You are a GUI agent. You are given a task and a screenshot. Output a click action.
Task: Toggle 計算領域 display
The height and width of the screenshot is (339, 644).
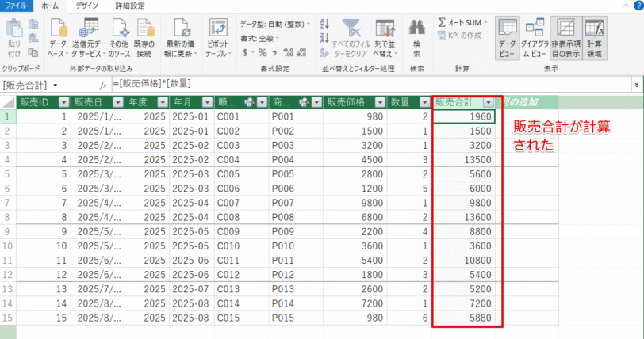click(594, 38)
